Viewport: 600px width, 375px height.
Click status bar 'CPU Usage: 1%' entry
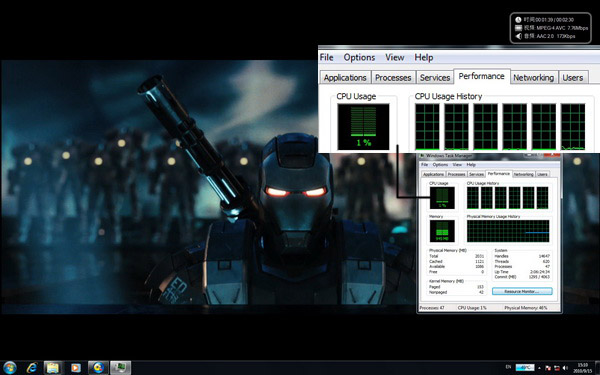[472, 308]
